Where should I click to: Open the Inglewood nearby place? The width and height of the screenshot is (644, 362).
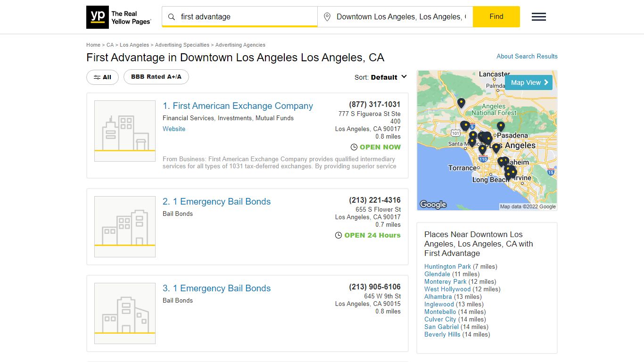click(x=438, y=304)
